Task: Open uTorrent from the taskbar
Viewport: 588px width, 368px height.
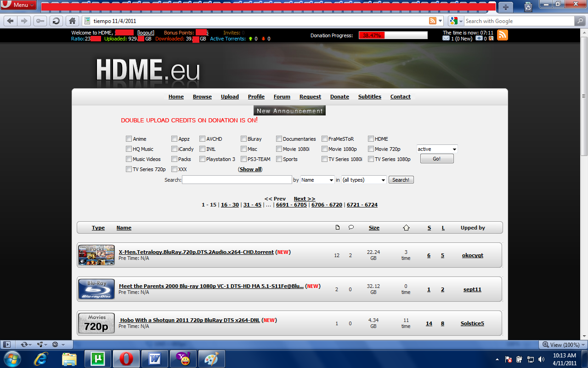Action: tap(98, 358)
